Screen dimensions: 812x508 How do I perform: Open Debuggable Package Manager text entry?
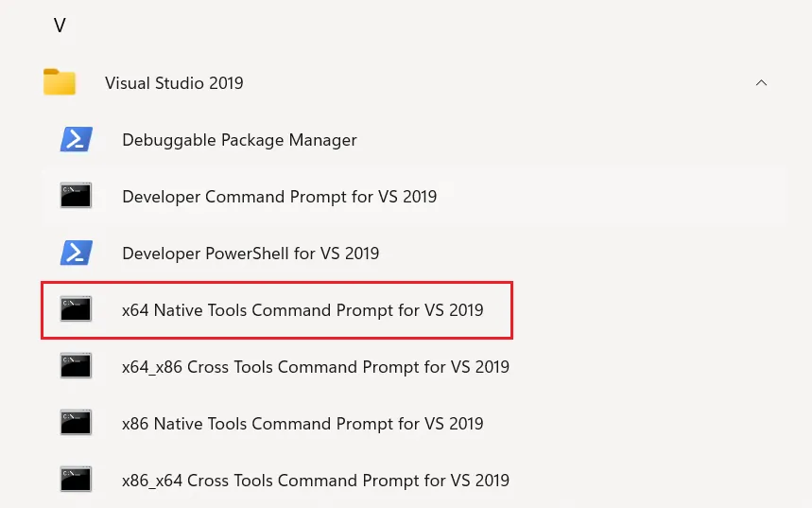click(x=239, y=140)
